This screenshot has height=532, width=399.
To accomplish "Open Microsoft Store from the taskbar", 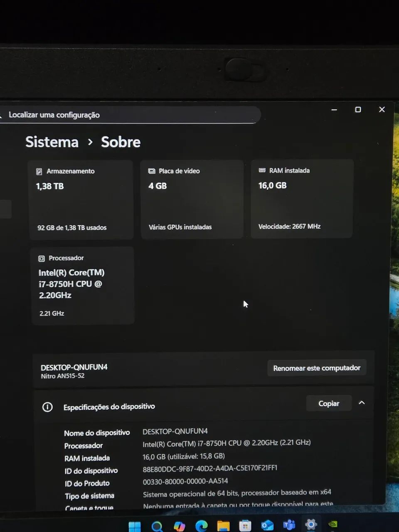I will 245,526.
